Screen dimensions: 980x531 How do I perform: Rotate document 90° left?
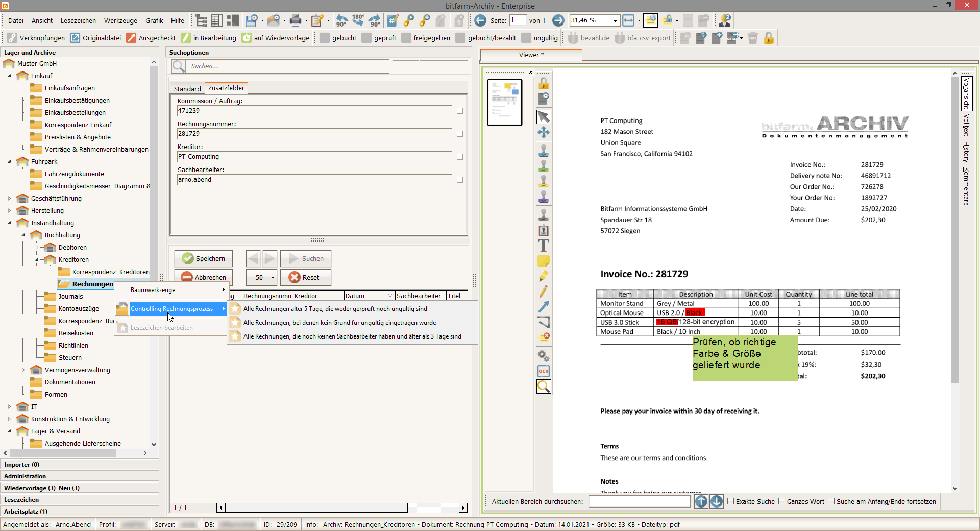341,20
